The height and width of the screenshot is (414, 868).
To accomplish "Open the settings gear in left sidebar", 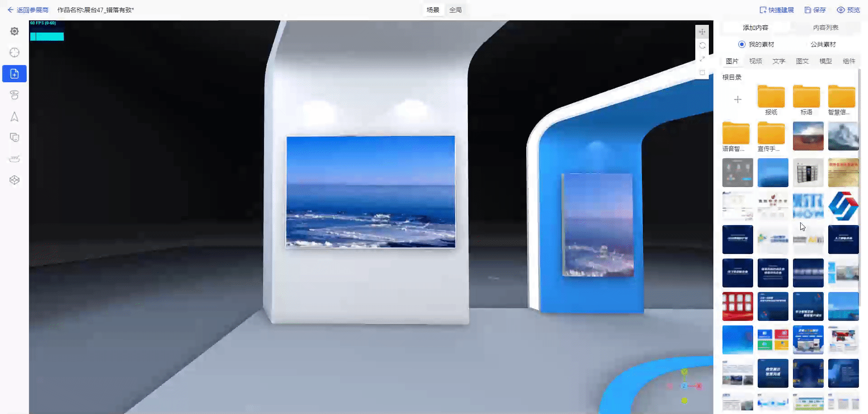I will click(14, 31).
